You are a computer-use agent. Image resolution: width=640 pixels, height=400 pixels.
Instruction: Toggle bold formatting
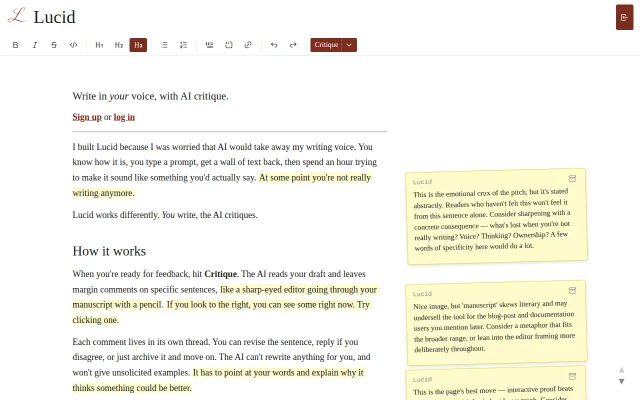(16, 45)
